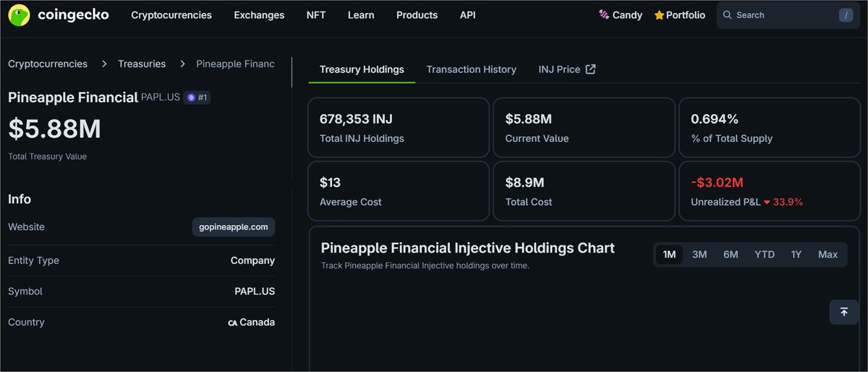This screenshot has width=868, height=372.
Task: Click the Entity Type label
Action: [33, 261]
